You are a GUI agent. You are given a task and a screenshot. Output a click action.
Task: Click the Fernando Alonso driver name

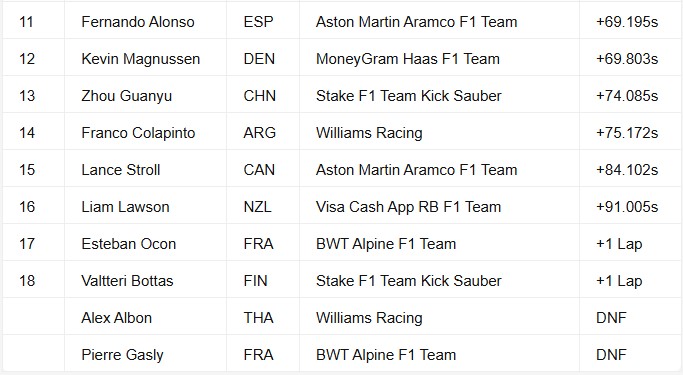point(138,22)
